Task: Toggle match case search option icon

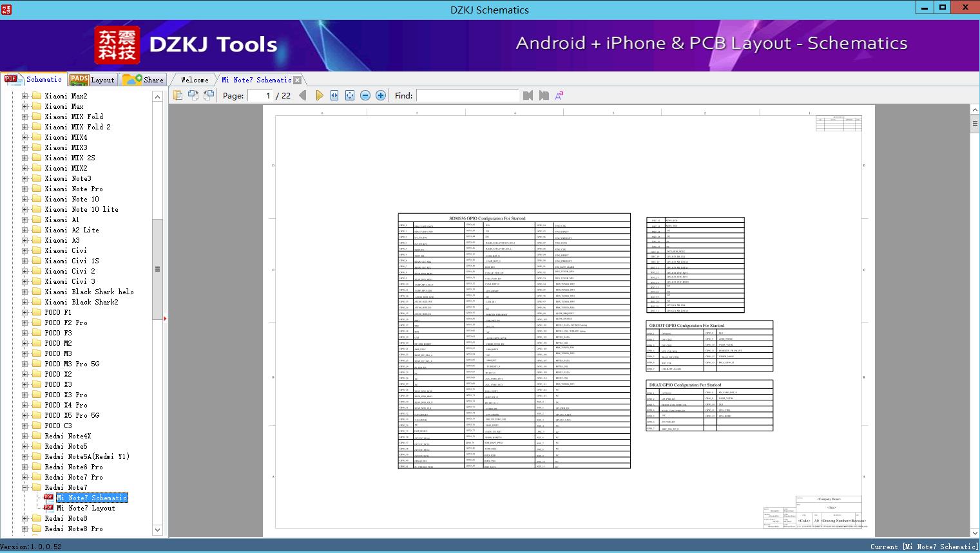Action: [x=559, y=95]
